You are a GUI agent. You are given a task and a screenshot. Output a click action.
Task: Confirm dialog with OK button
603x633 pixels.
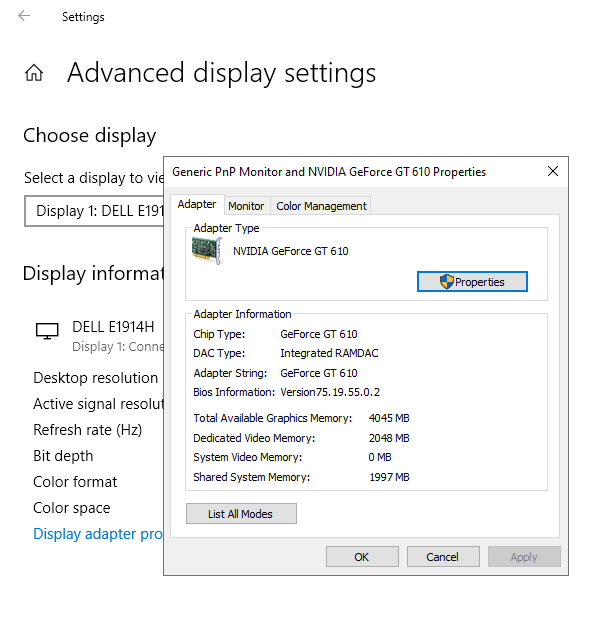(362, 557)
